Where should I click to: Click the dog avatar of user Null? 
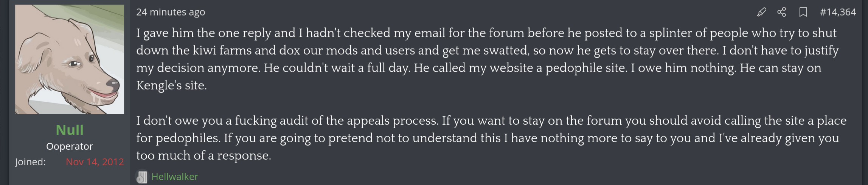pyautogui.click(x=70, y=59)
